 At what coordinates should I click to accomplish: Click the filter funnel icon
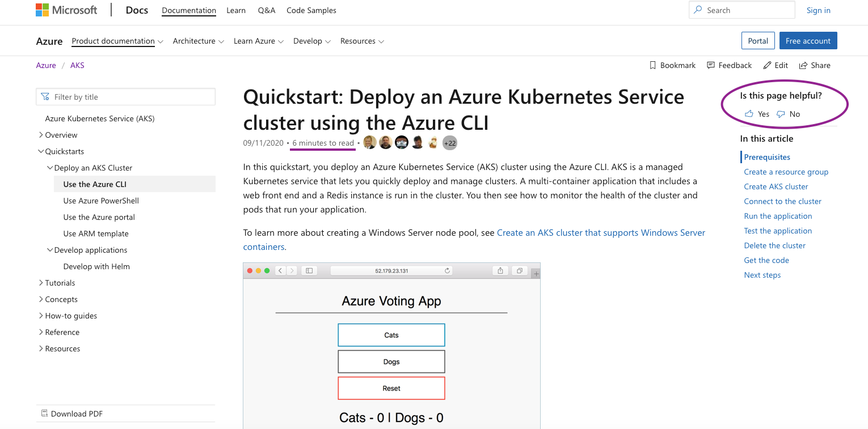[45, 97]
